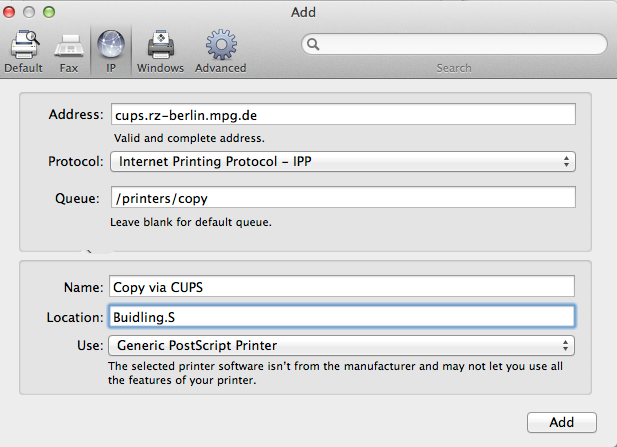Minimize the Add window with the yellow button
Screen dimensions: 617x447
tap(31, 12)
